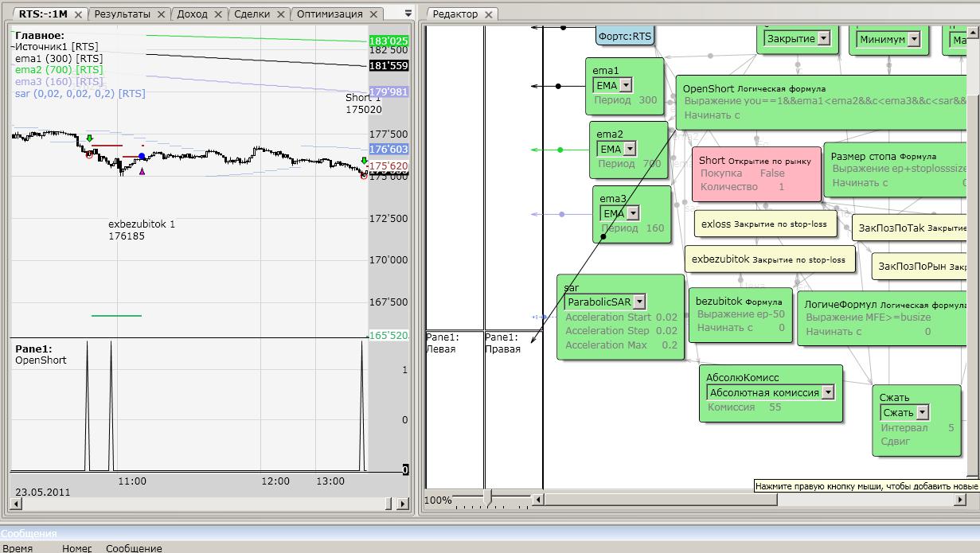Close the Редактор tab

[x=489, y=14]
